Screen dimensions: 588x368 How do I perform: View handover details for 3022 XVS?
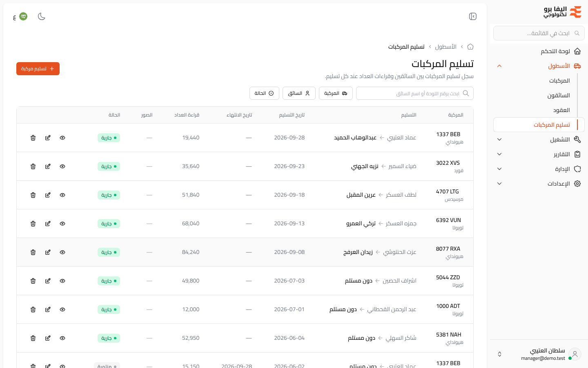(62, 166)
